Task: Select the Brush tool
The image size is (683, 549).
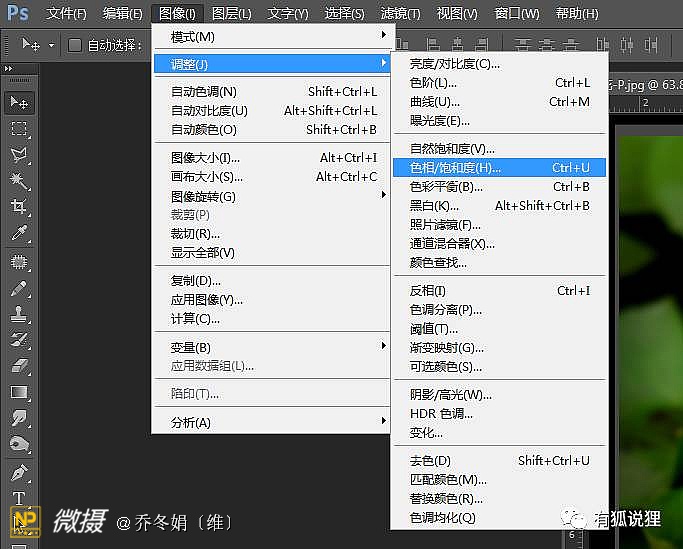Action: (x=19, y=288)
